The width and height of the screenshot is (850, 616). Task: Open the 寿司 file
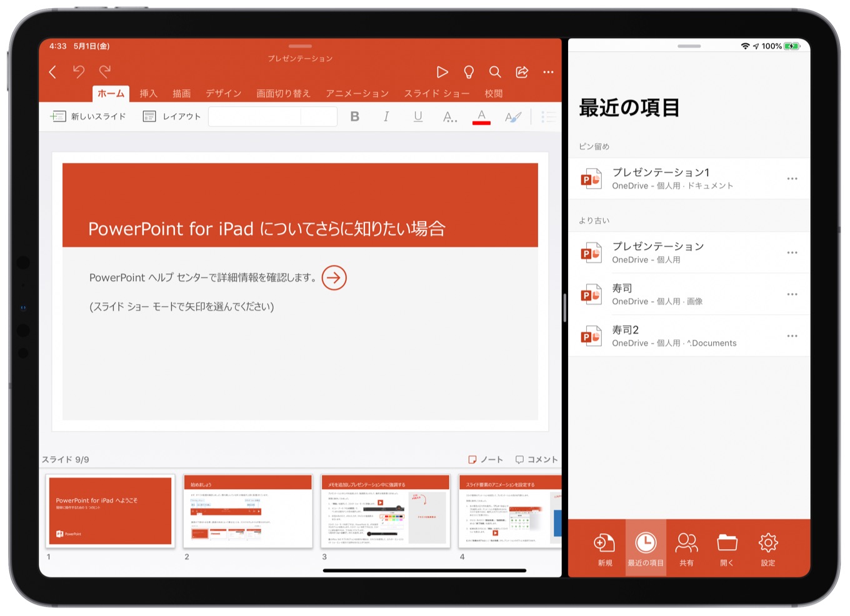coord(689,294)
